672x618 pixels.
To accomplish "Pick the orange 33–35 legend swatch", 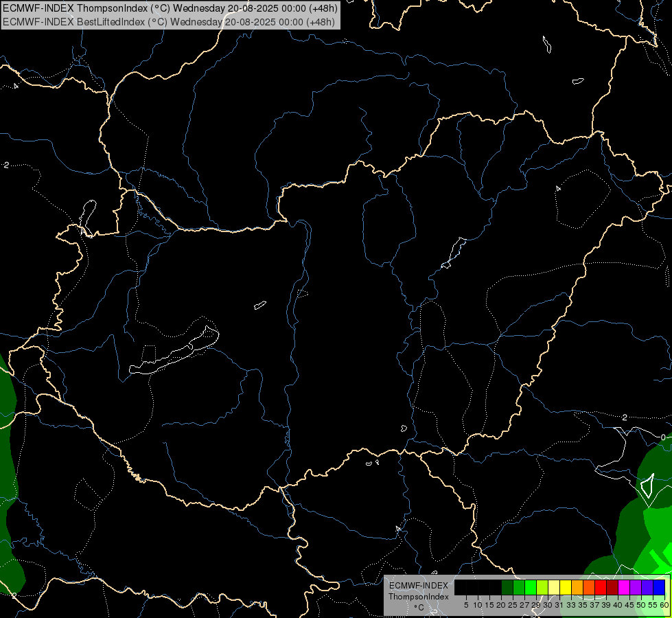I will coord(577,588).
